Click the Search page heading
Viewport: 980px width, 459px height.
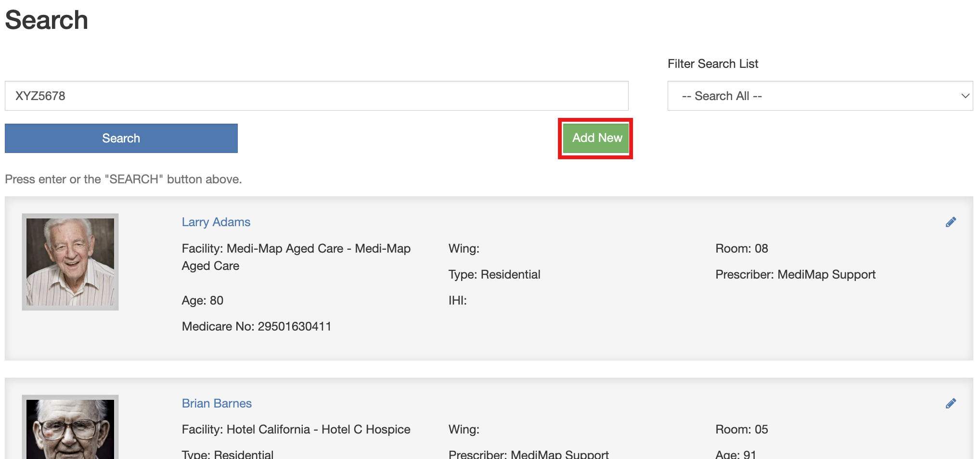[x=47, y=20]
